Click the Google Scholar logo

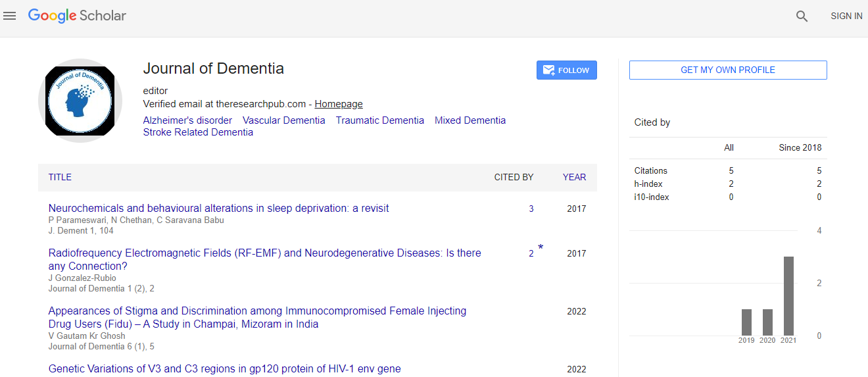click(x=77, y=16)
